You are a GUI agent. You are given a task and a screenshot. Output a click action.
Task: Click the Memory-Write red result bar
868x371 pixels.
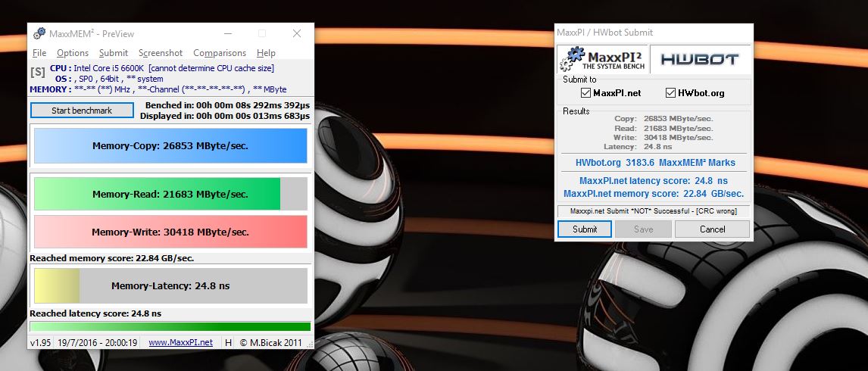[170, 232]
